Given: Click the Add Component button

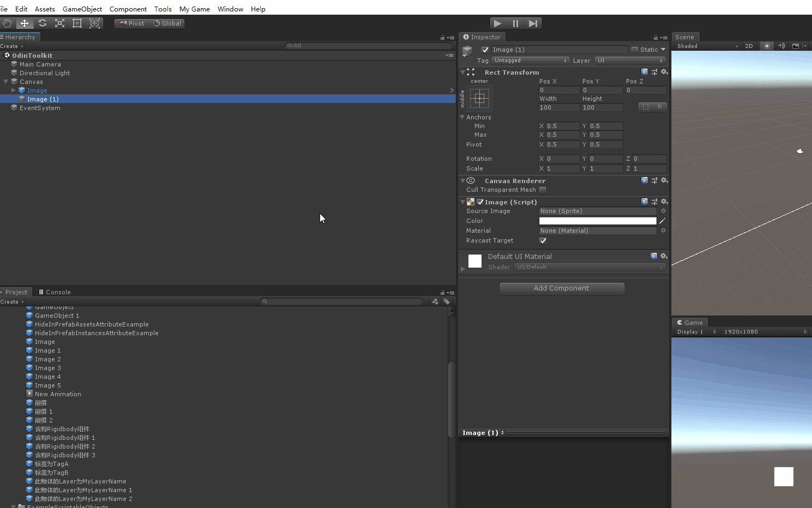Looking at the screenshot, I should [562, 288].
